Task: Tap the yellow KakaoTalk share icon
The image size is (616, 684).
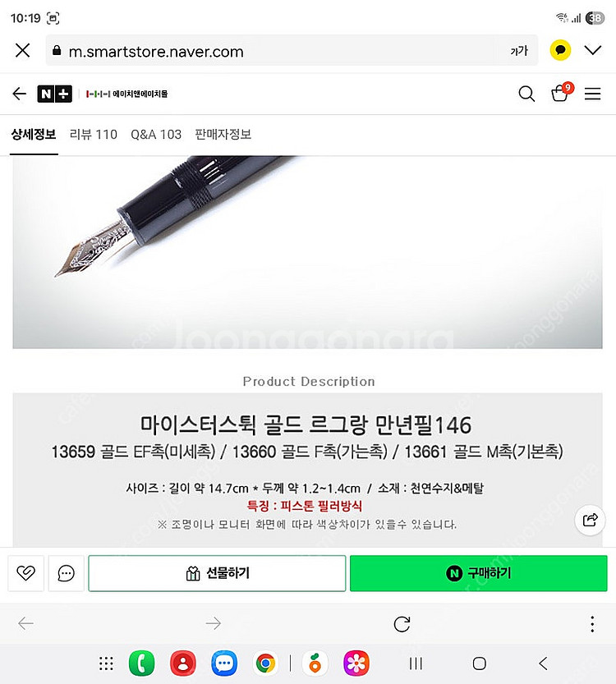Action: (x=560, y=50)
